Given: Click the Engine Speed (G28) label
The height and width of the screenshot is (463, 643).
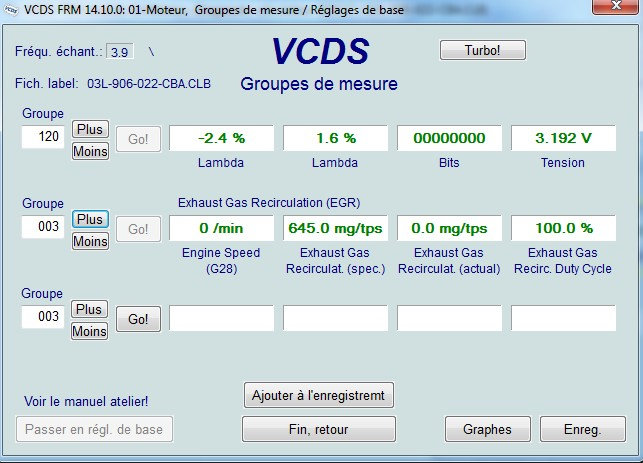Looking at the screenshot, I should [221, 260].
